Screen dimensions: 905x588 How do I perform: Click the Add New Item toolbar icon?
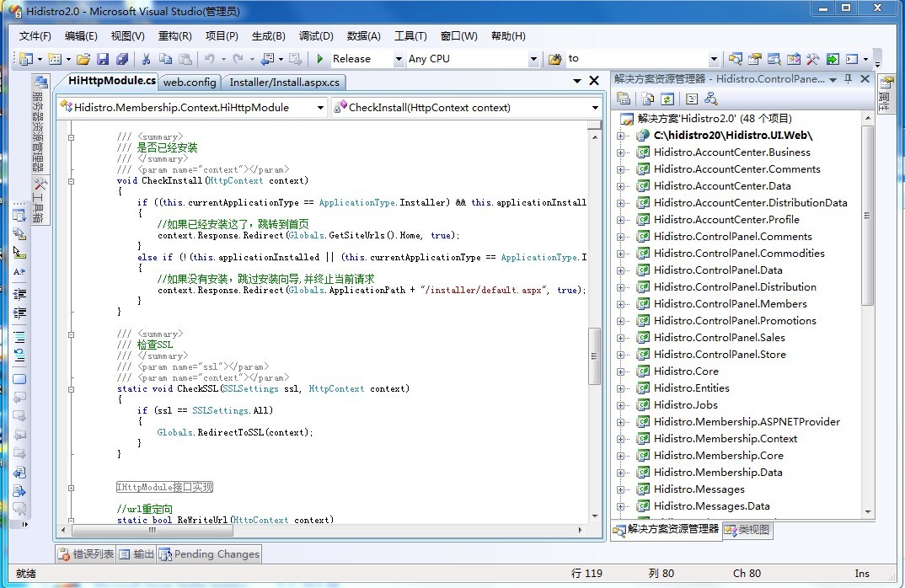(55, 59)
